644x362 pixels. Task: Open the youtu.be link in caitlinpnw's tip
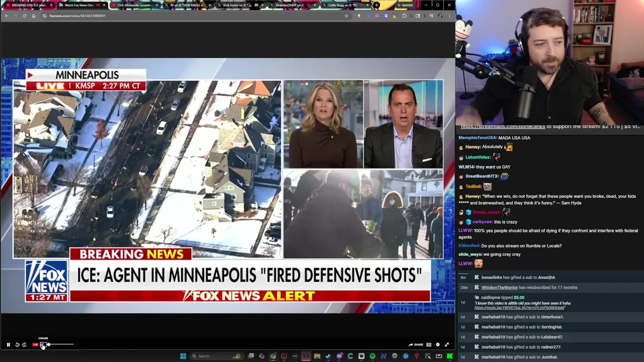point(519,308)
